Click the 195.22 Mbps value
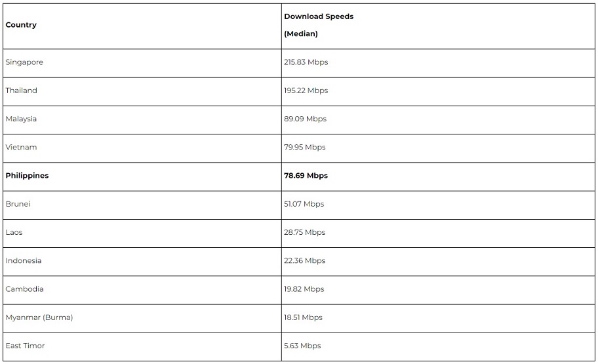Screen dimensions: 598x364 [x=306, y=91]
